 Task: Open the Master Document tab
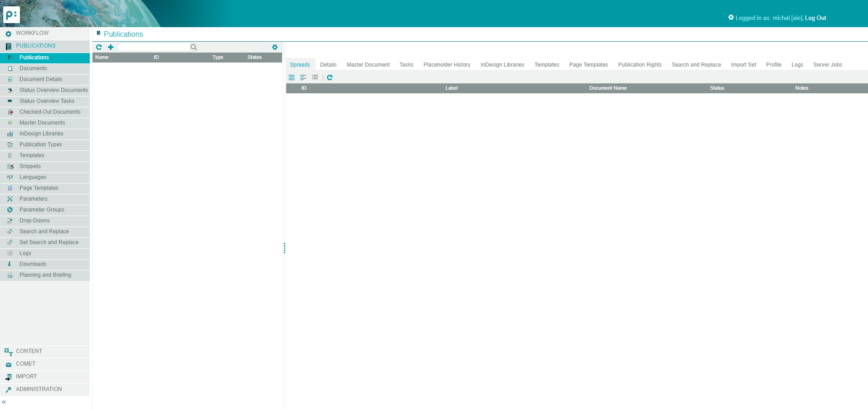[x=368, y=65]
